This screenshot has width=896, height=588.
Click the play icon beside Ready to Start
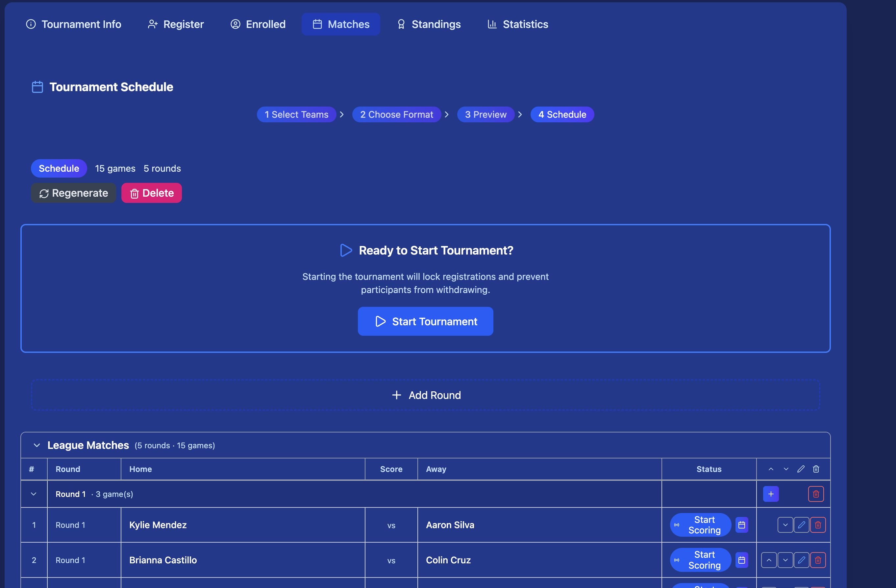(x=346, y=250)
